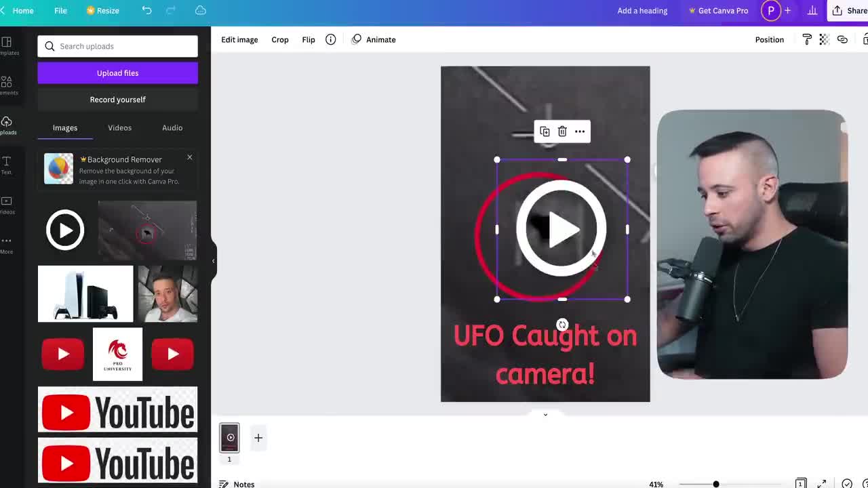The width and height of the screenshot is (868, 488).
Task: Enter fullscreen present mode icon
Action: (x=821, y=484)
